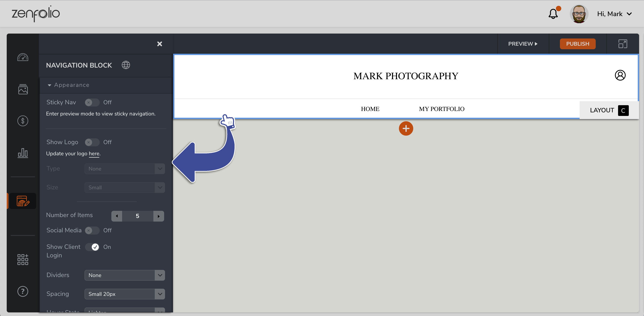Click the NAVIGATION BLOCK heading

pyautogui.click(x=79, y=65)
